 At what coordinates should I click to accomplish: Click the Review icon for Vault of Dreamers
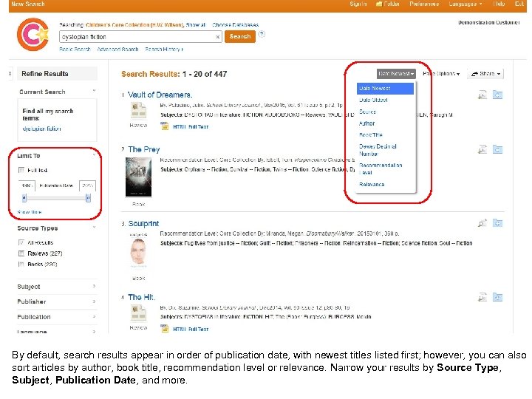point(138,110)
